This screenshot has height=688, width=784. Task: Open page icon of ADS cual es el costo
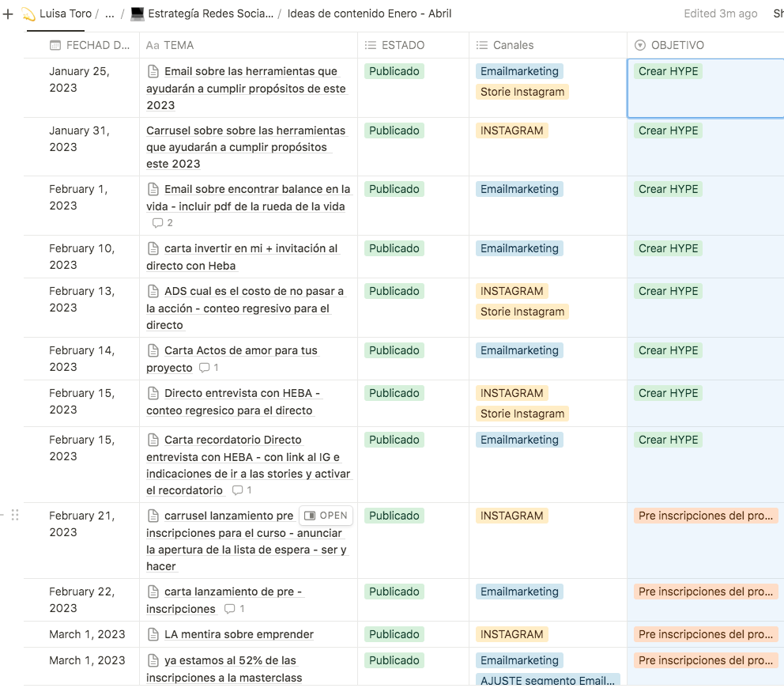[153, 291]
